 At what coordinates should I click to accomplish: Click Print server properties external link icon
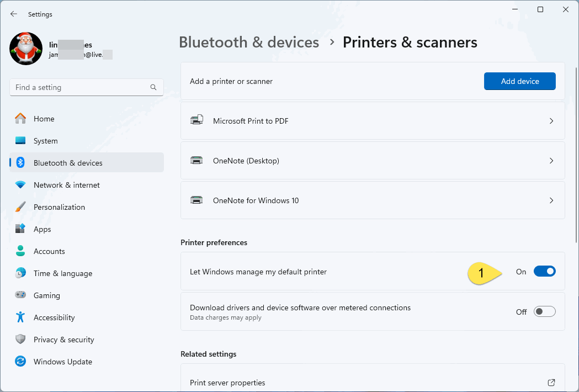[551, 383]
